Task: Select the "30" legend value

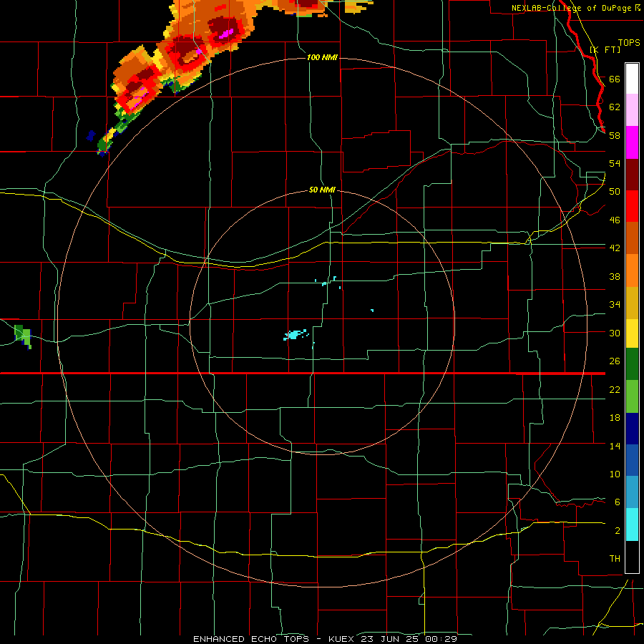Action: pyautogui.click(x=615, y=333)
